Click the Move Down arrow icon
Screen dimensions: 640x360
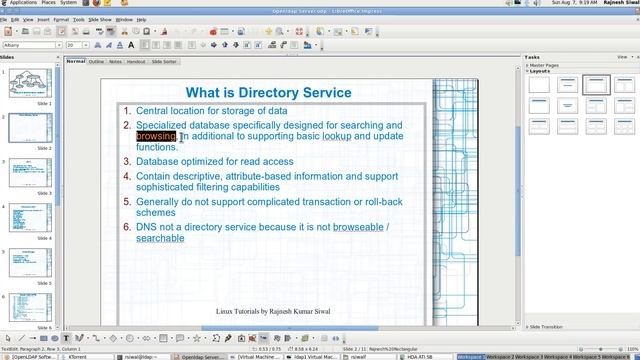point(236,45)
